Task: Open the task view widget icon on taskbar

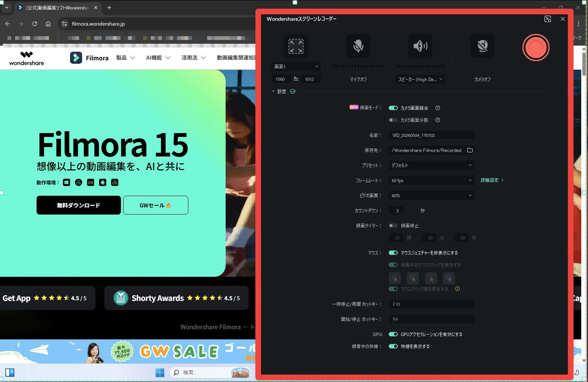Action: pos(10,373)
